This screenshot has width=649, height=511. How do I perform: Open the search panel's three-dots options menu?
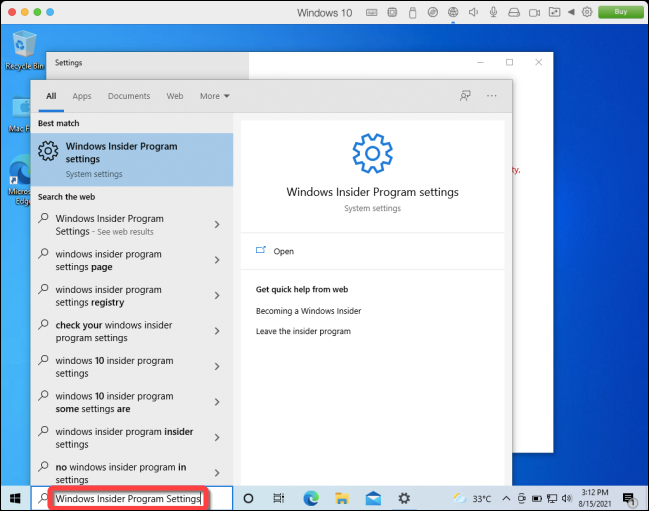(x=492, y=96)
